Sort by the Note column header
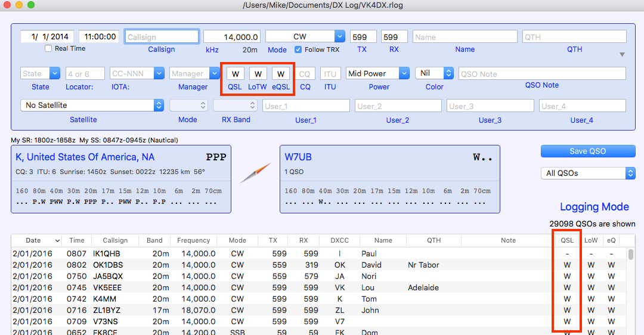The image size is (644, 335). (508, 241)
